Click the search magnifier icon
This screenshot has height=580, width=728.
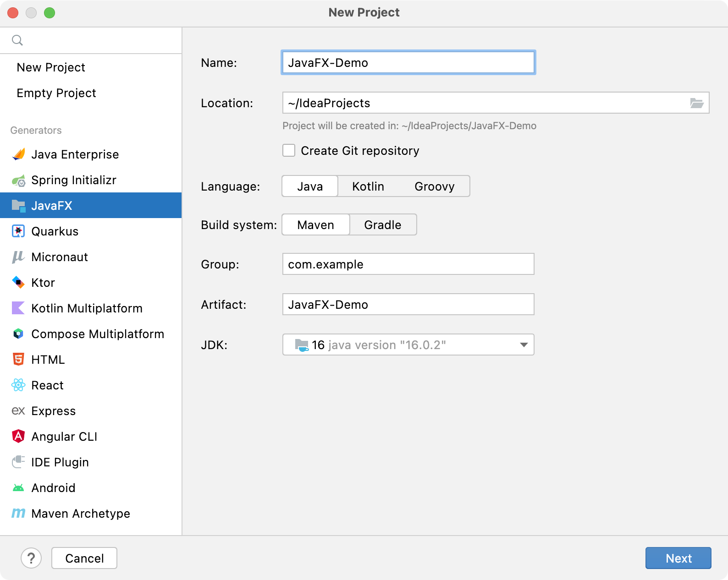click(17, 40)
